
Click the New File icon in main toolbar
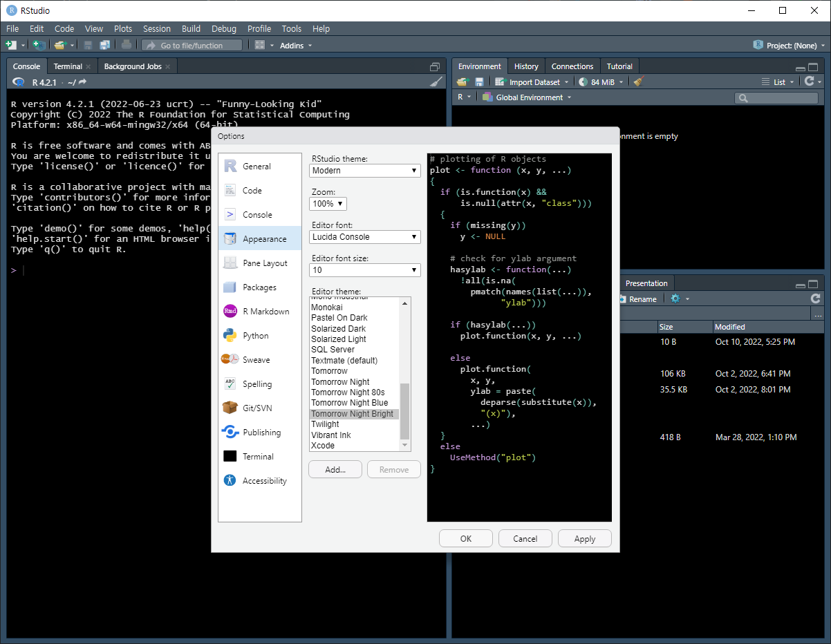tap(10, 45)
